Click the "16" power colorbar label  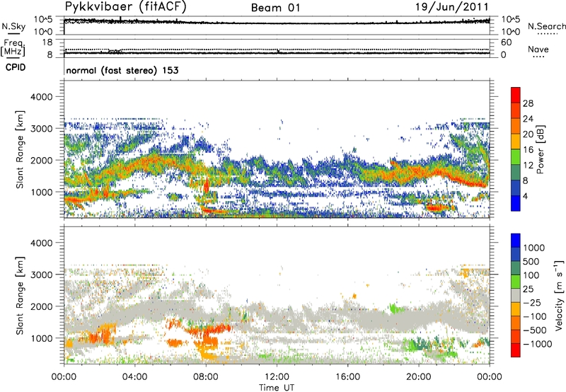coord(528,150)
